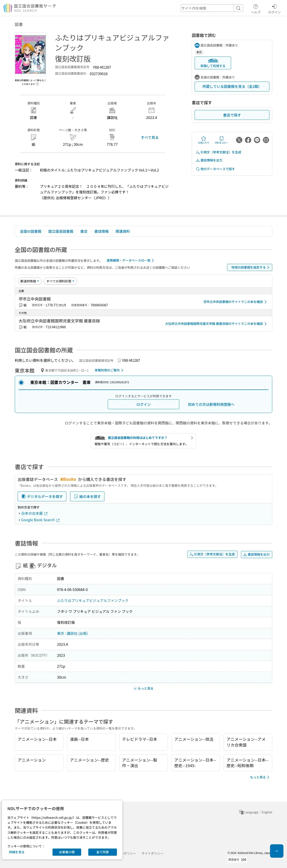The height and width of the screenshot is (868, 287).
Task: Click the 講談社 publisher icon
Action: [x=112, y=110]
